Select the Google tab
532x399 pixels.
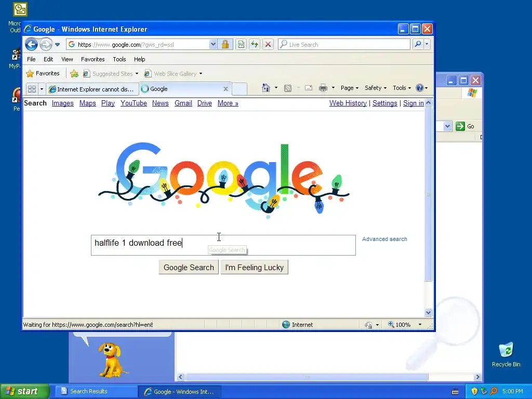click(181, 89)
